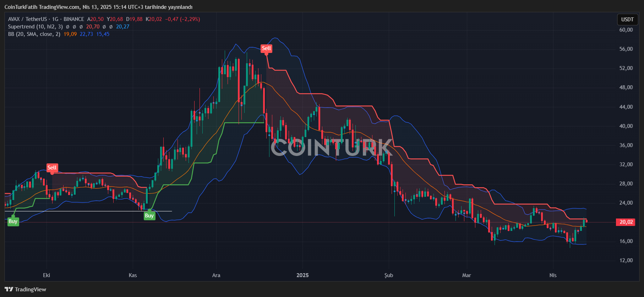Click the Ara date axis label
The height and width of the screenshot is (297, 644).
216,275
